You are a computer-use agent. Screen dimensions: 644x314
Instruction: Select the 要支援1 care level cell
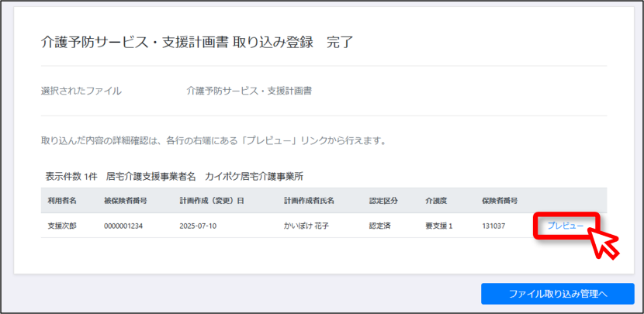[x=439, y=226]
